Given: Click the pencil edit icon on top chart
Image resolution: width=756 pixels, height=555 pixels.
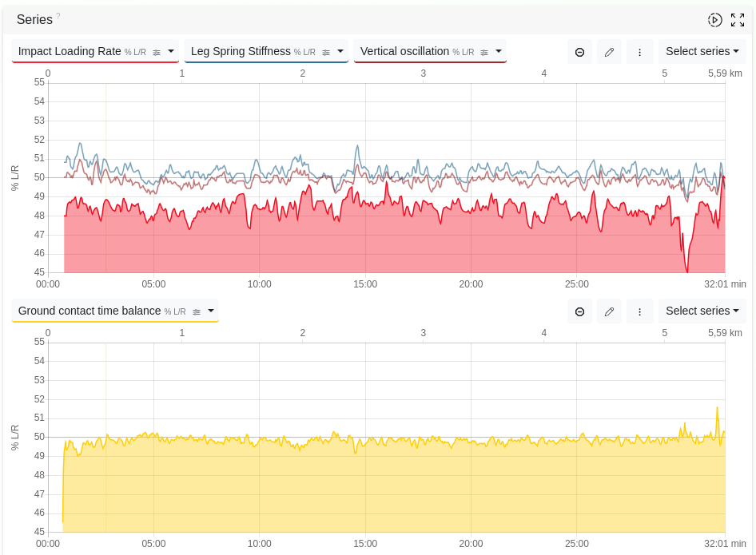Looking at the screenshot, I should tap(609, 52).
